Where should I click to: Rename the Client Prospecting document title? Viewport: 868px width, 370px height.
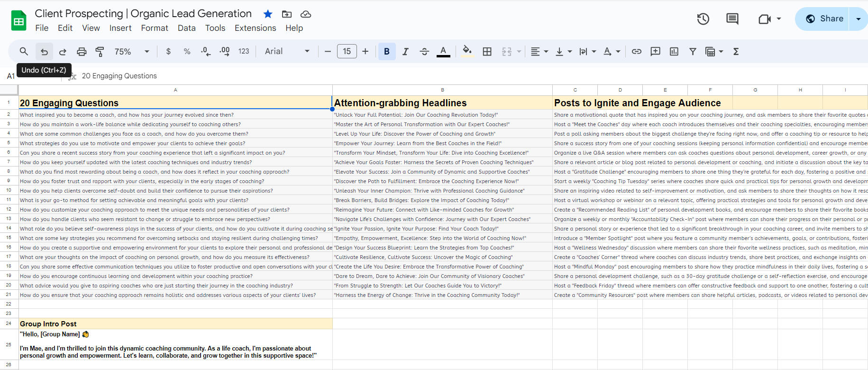(143, 14)
